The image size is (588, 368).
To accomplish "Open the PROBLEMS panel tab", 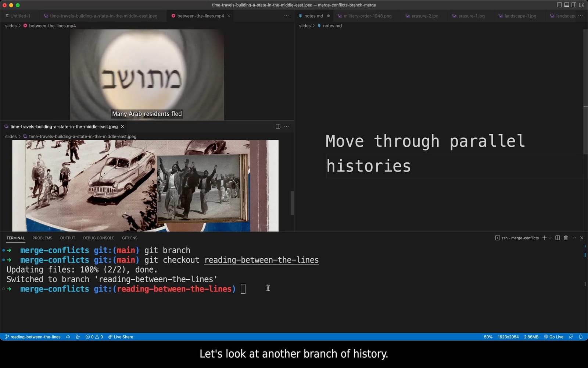I will click(43, 238).
